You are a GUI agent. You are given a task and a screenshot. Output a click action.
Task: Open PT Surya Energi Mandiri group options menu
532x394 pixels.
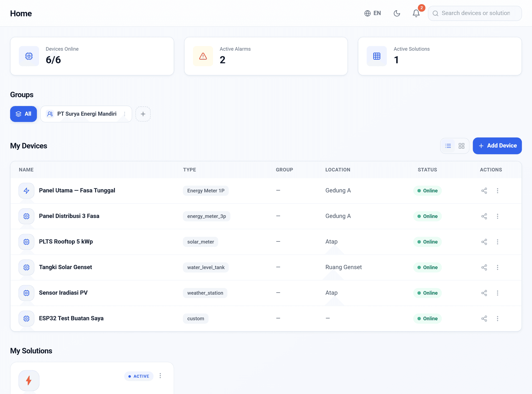tap(125, 114)
